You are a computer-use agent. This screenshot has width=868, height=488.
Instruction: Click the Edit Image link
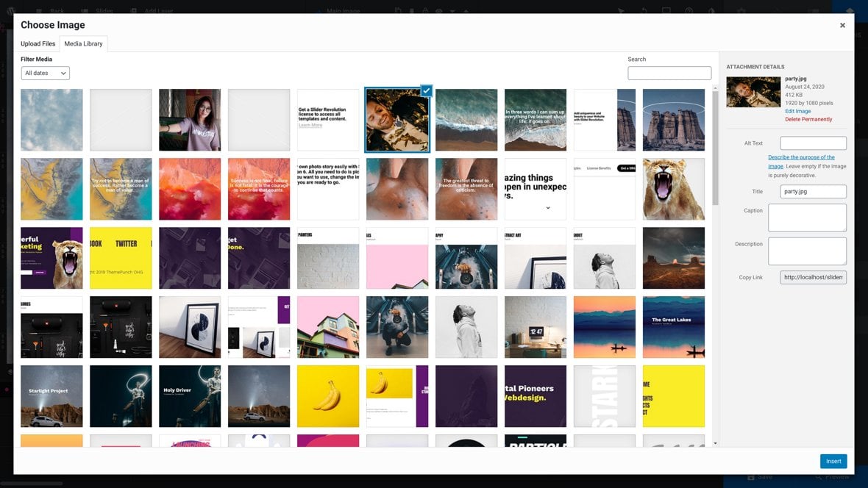tap(797, 111)
